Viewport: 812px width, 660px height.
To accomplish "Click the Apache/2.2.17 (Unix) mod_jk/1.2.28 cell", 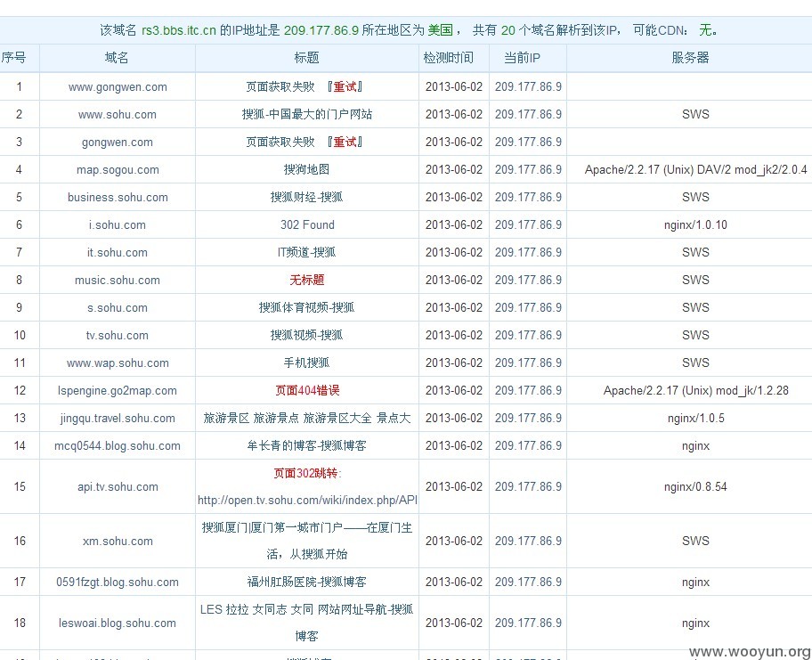I will (x=695, y=391).
